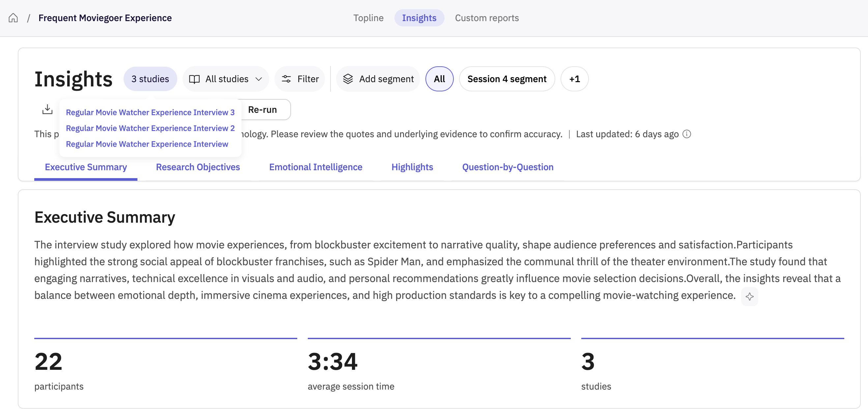Select the Session 4 segment pill
This screenshot has height=415, width=868.
point(506,79)
